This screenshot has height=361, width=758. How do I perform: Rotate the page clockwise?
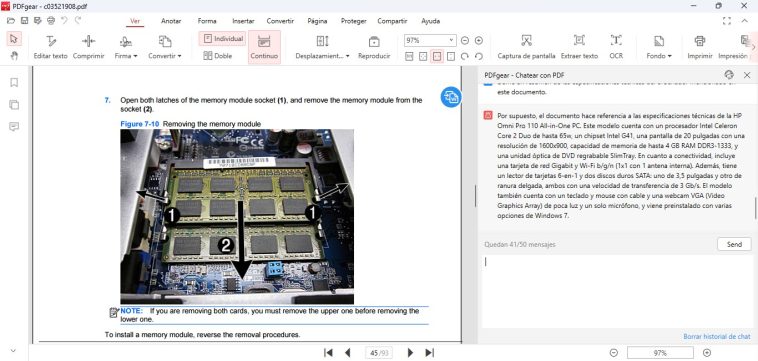pos(465,57)
